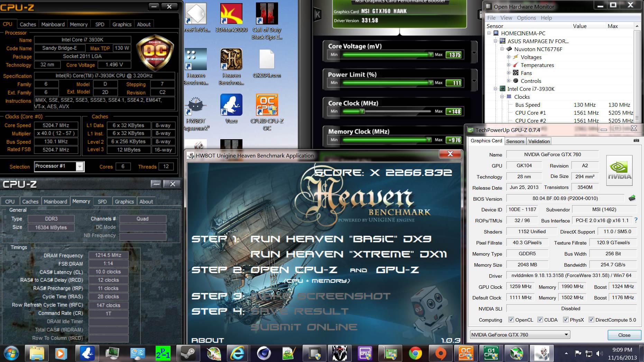Click GPU-Z link in Heaven step 2

pos(397,269)
